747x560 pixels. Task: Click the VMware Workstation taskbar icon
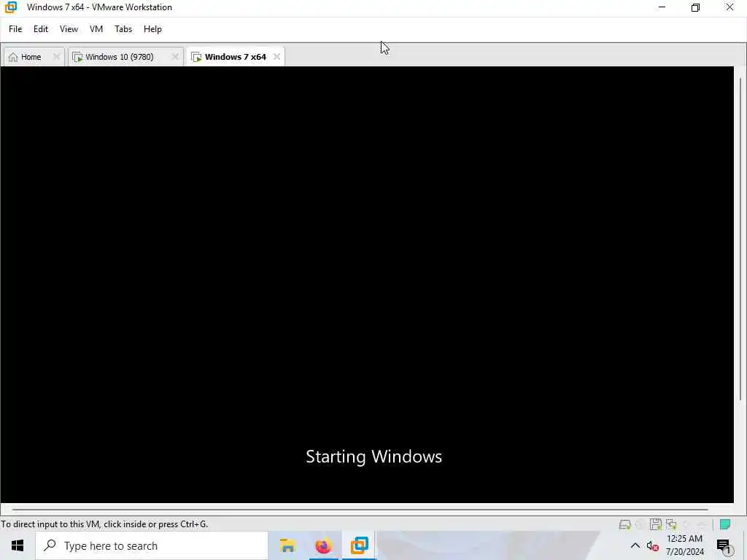359,545
